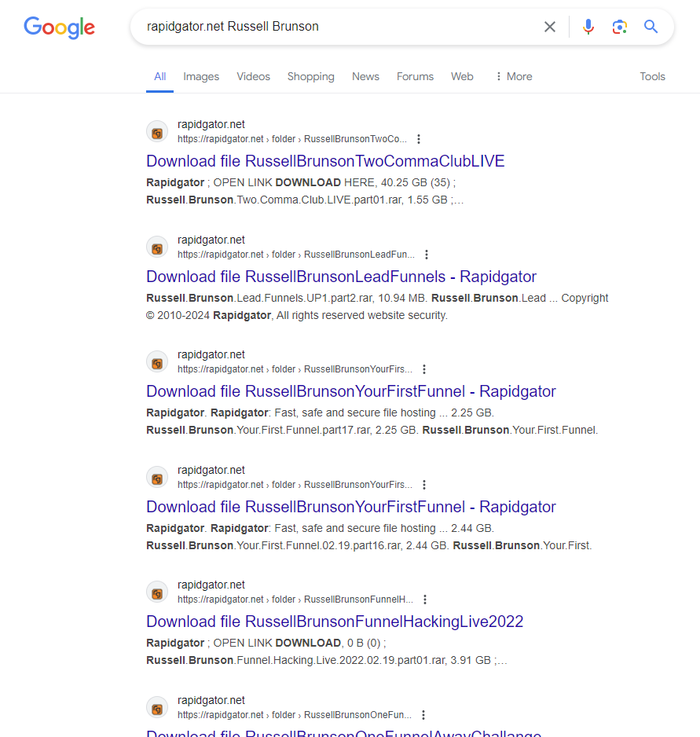Click rapidgator favicon of FunnelHackingLive2022 result
Image resolution: width=700 pixels, height=737 pixels.
tap(157, 592)
